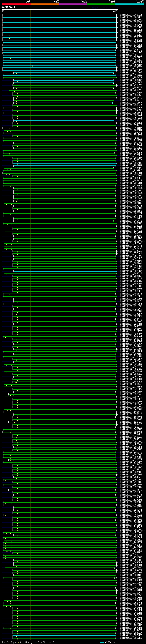Select the query name AV525849
The width and height of the screenshot is (146, 644).
click(x=8, y=7)
